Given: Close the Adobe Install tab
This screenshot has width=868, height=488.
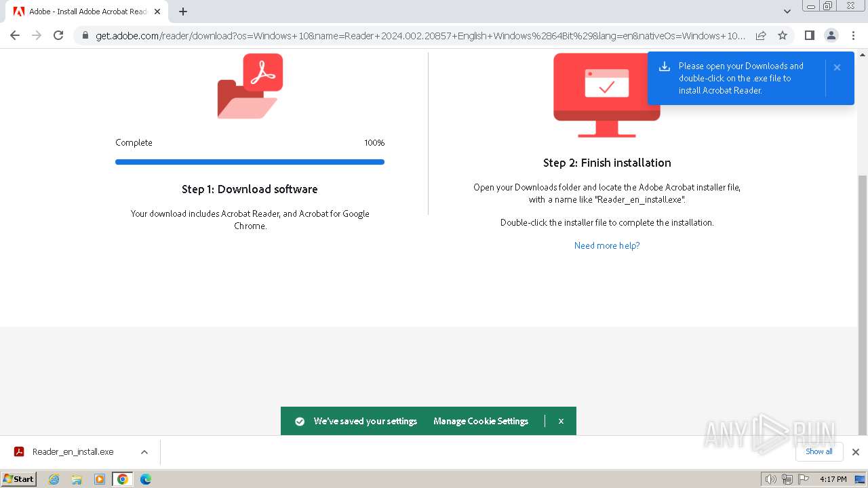Looking at the screenshot, I should pos(157,12).
